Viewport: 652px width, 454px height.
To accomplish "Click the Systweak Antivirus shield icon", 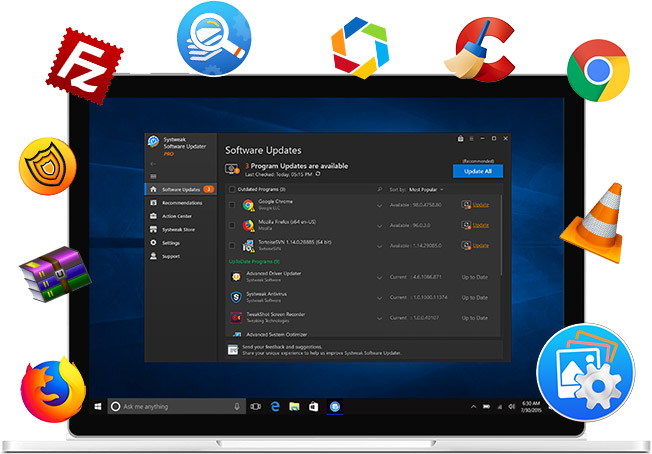I will pyautogui.click(x=236, y=297).
